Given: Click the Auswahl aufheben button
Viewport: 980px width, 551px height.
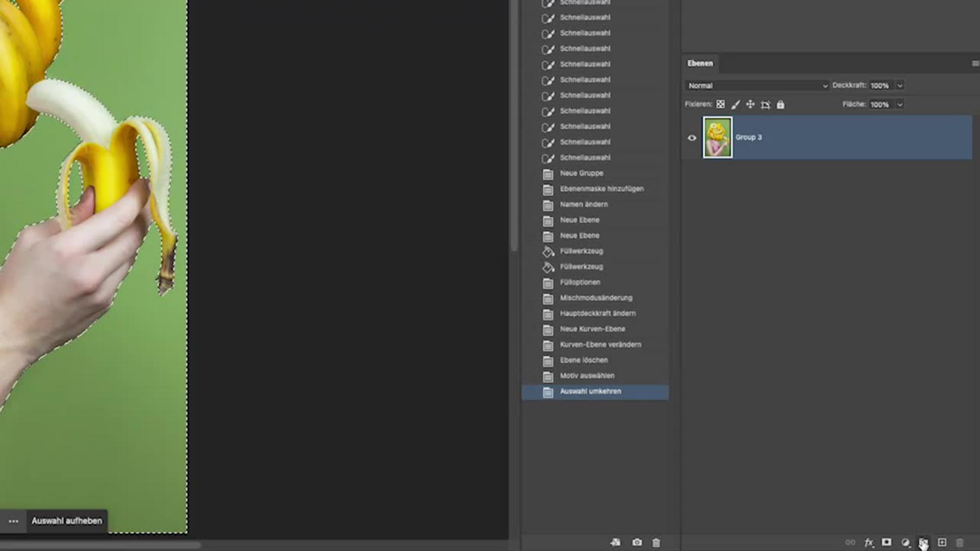Looking at the screenshot, I should 67,521.
